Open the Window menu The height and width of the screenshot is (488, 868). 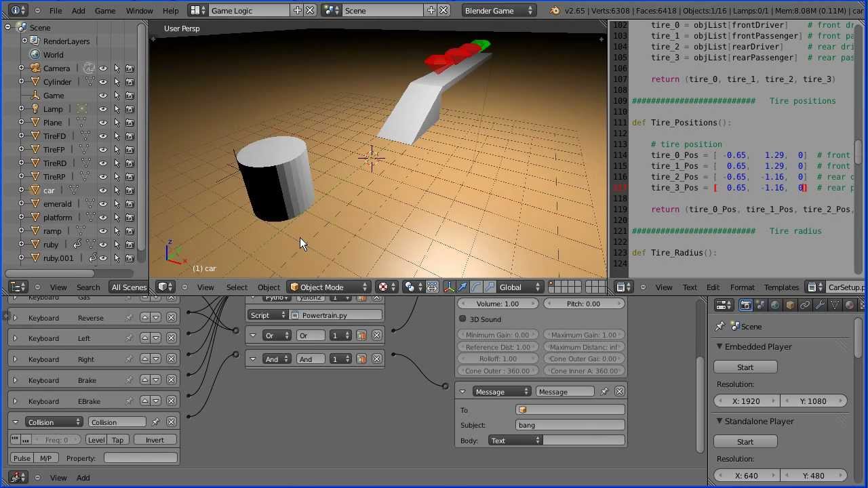click(139, 10)
